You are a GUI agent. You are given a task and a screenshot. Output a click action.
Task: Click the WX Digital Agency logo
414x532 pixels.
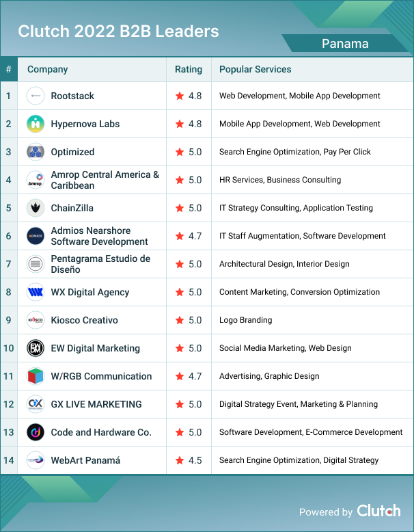coord(36,292)
